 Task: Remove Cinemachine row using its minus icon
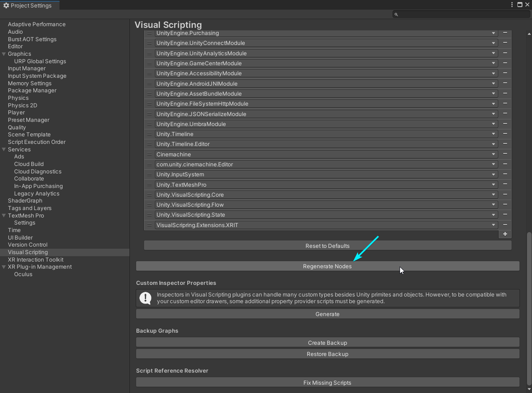coord(505,154)
